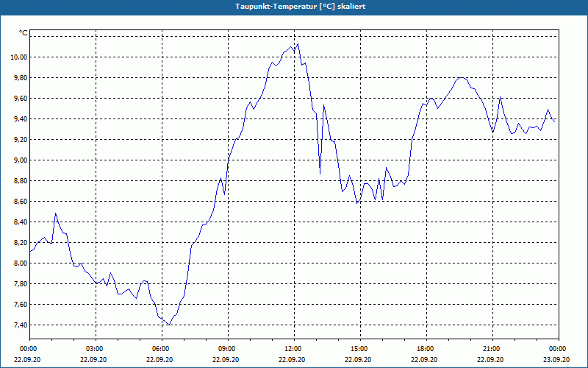Click the 06:00 time axis label
The image size is (588, 368).
(x=160, y=349)
